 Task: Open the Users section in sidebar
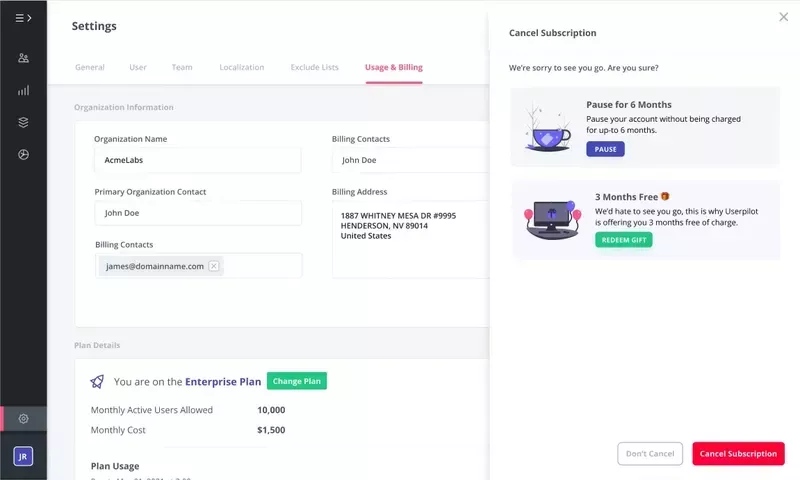(23, 58)
